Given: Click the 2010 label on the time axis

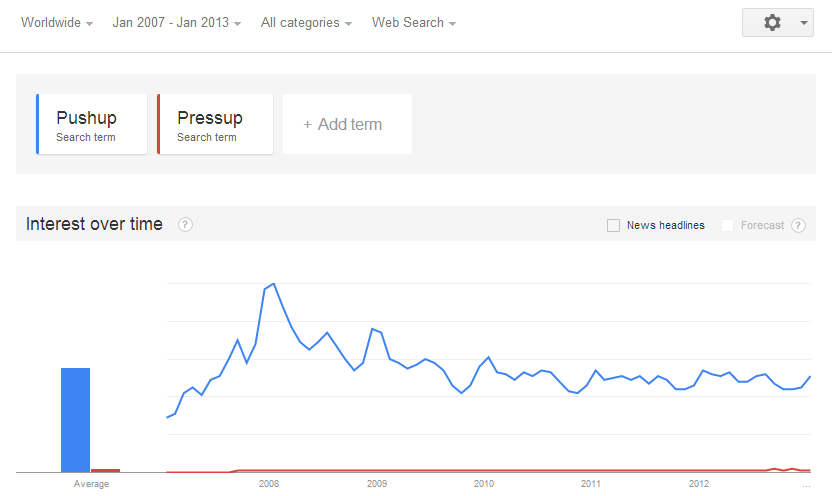Looking at the screenshot, I should [483, 484].
